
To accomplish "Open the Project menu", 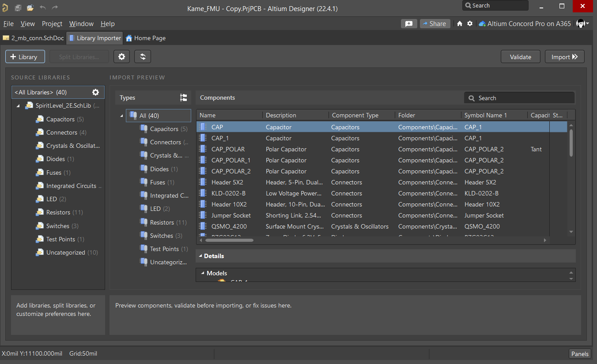I will 52,23.
